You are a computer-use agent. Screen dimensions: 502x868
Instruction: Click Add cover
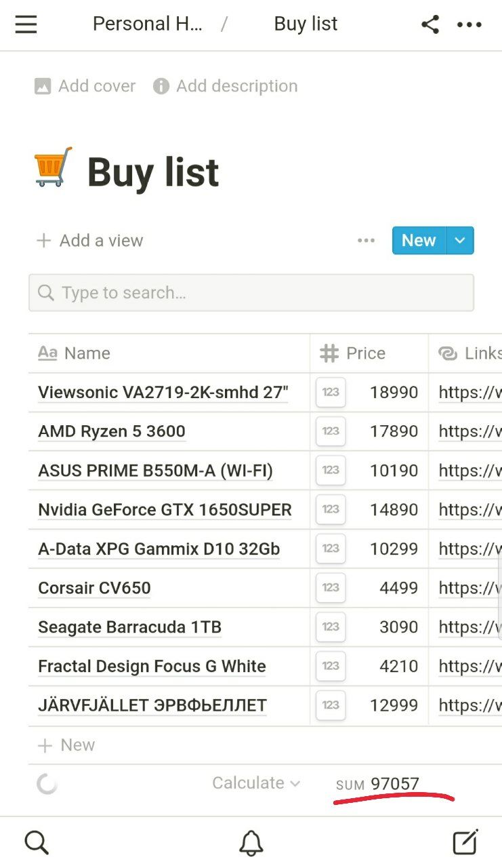pyautogui.click(x=85, y=86)
